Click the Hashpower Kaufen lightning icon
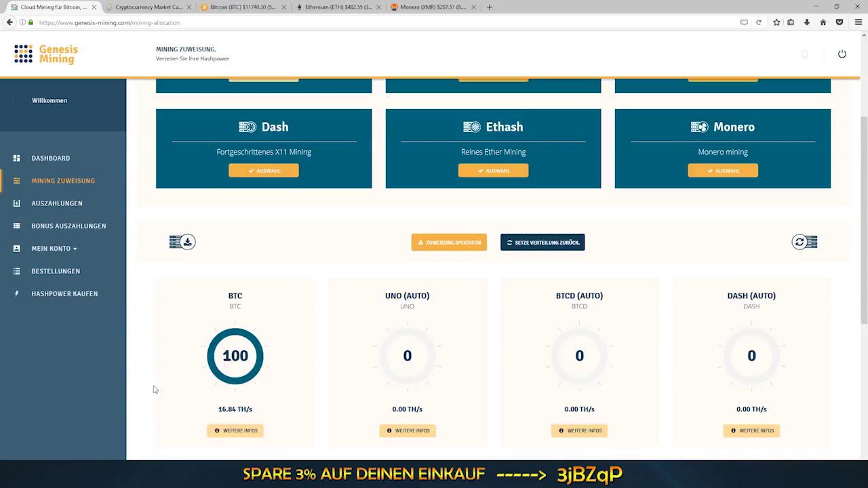The image size is (868, 488). pos(16,293)
